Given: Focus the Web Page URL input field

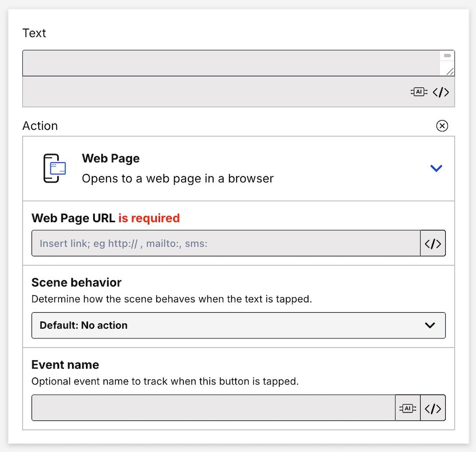Looking at the screenshot, I should tap(226, 243).
